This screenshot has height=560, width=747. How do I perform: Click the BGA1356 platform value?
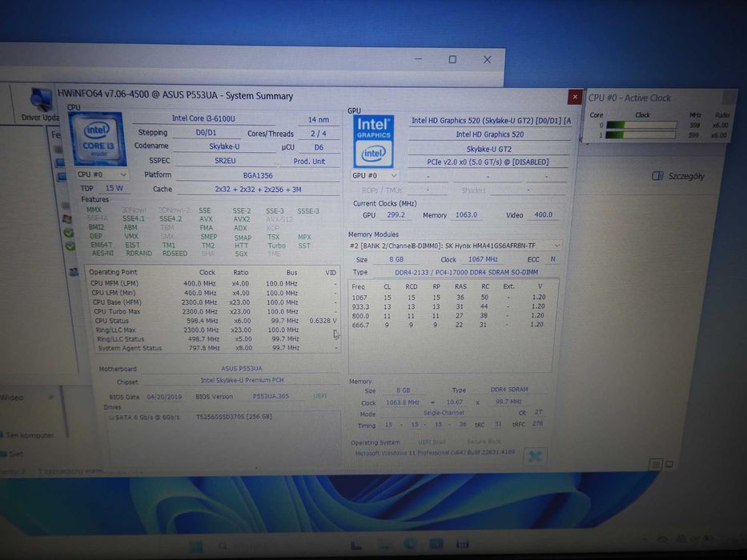click(x=258, y=176)
